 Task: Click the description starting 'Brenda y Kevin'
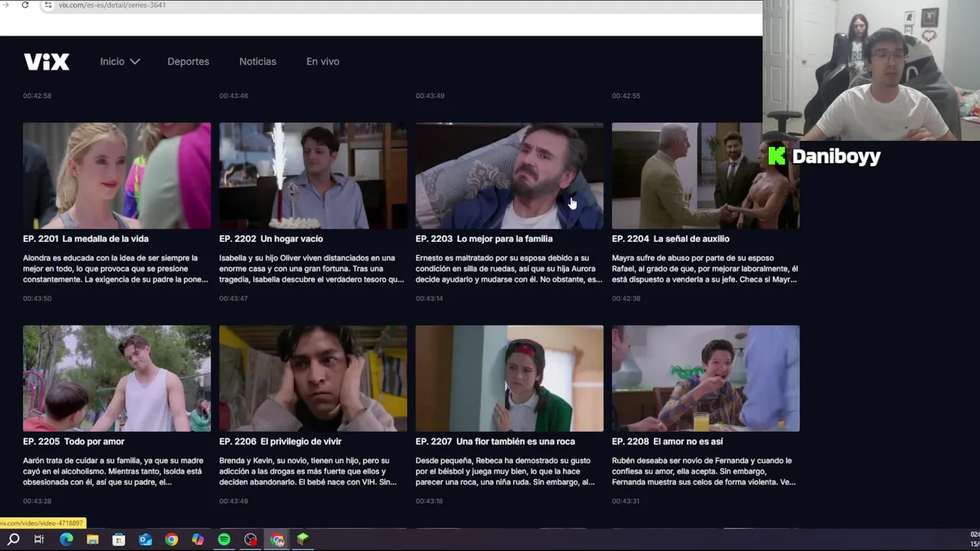pos(308,471)
